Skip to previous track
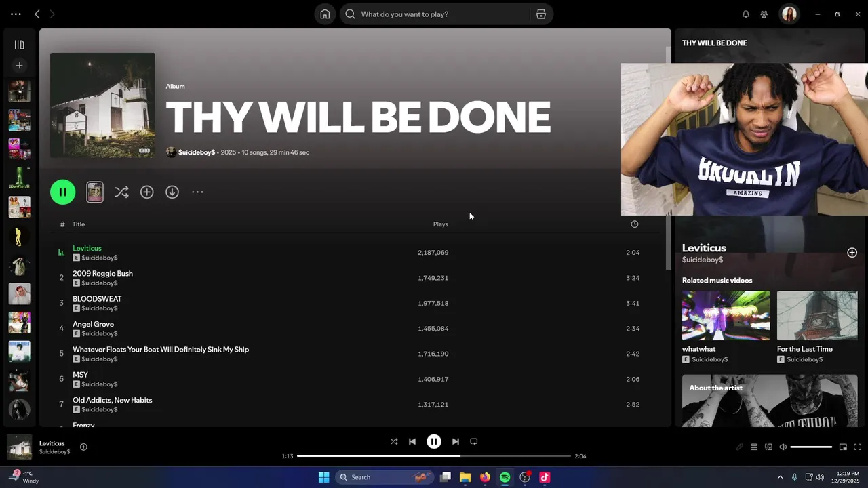The image size is (868, 488). coord(412,441)
